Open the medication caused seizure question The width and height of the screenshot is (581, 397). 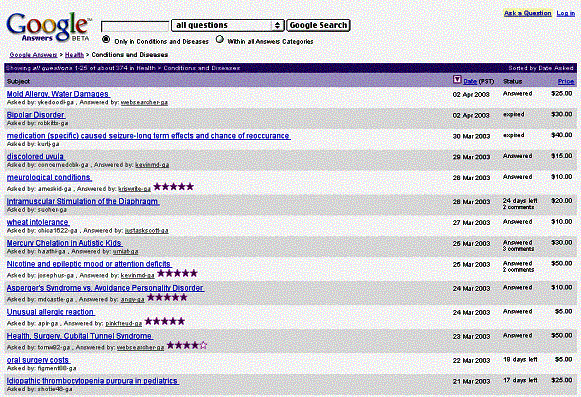click(149, 136)
